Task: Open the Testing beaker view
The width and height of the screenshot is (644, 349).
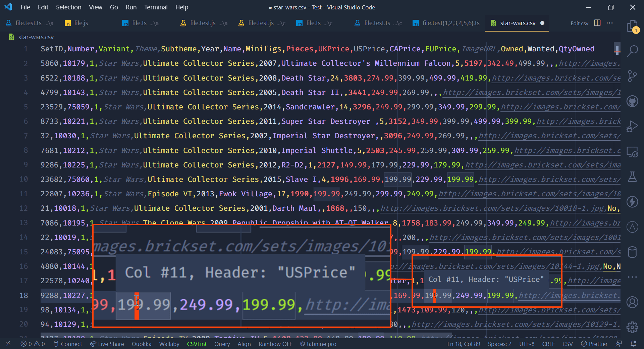Action: point(632,177)
